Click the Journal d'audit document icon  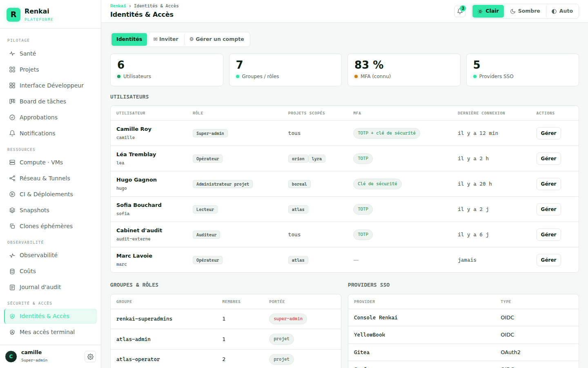[12, 287]
